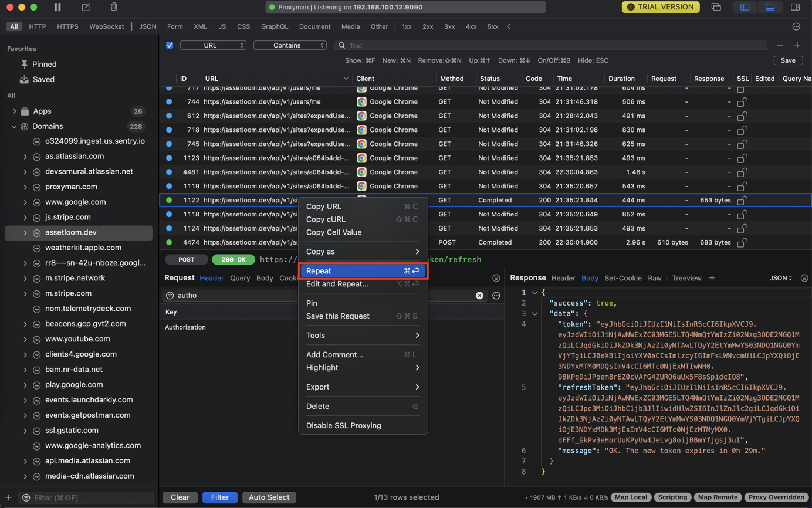Remove filter row with minus icon
812x508 pixels.
click(779, 45)
